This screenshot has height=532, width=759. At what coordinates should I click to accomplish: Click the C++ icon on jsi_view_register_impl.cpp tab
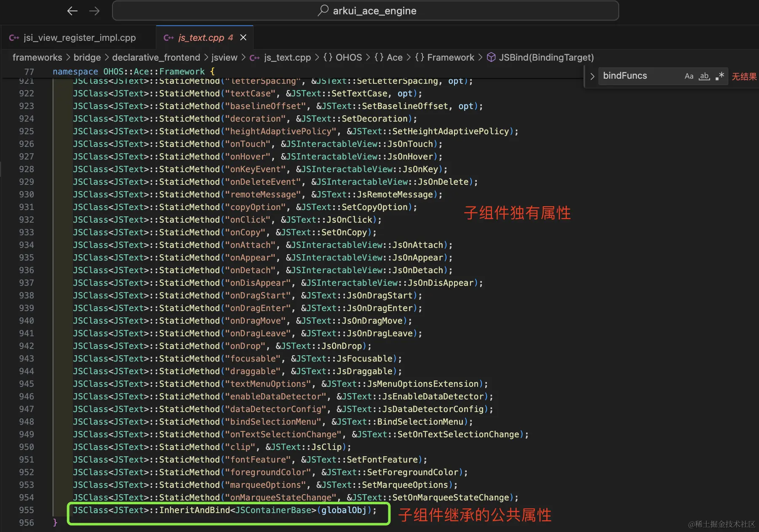(x=14, y=38)
